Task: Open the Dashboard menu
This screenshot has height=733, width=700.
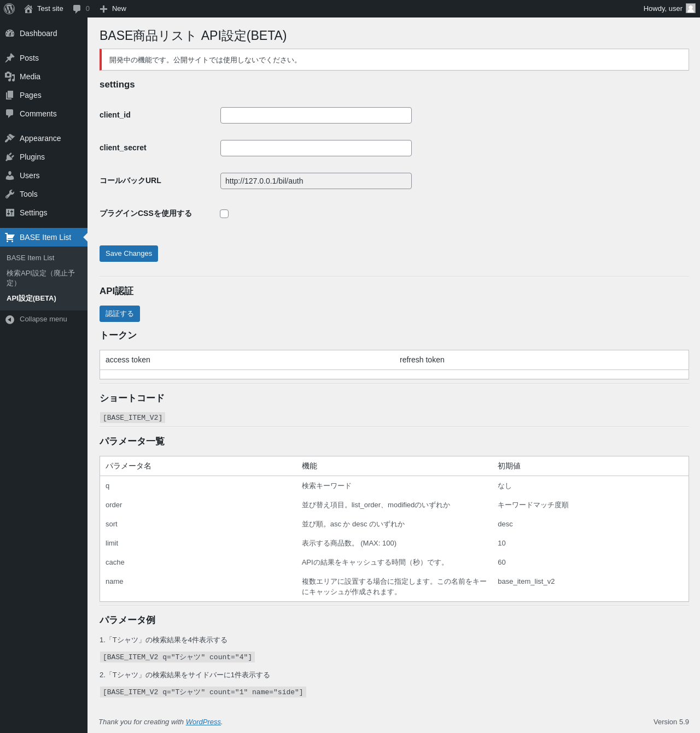Action: (x=44, y=33)
